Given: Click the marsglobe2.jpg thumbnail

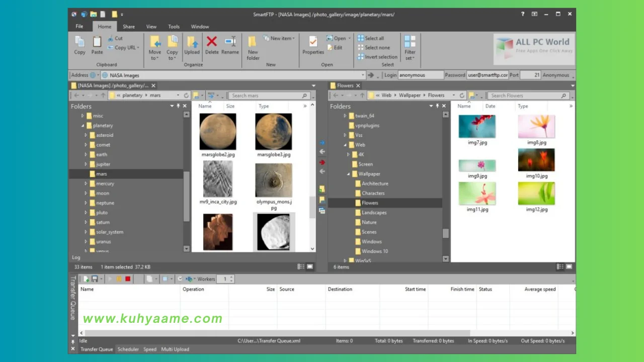Looking at the screenshot, I should (x=218, y=132).
